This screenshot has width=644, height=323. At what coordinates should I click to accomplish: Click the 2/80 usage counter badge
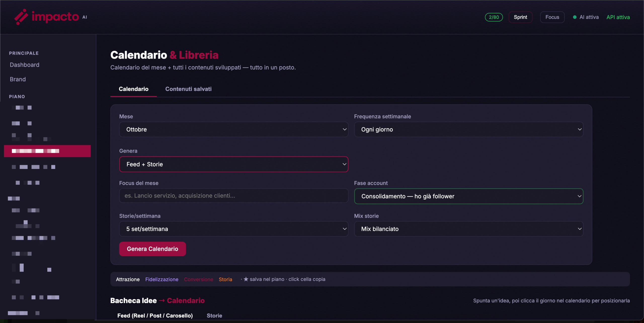coord(494,17)
